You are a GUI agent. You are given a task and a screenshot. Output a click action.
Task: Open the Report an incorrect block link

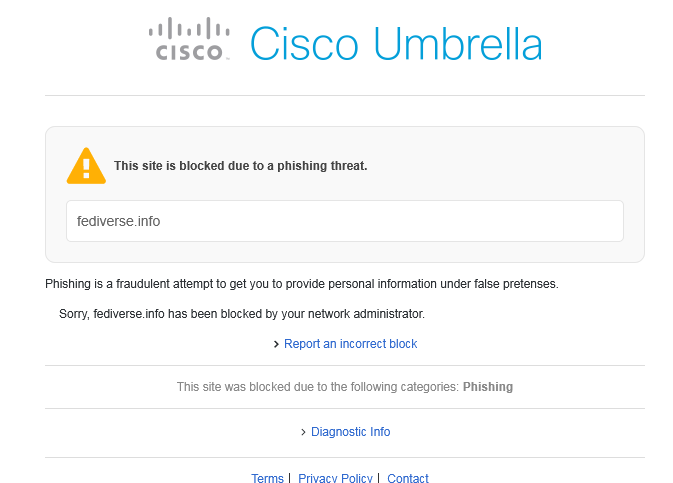pyautogui.click(x=351, y=344)
